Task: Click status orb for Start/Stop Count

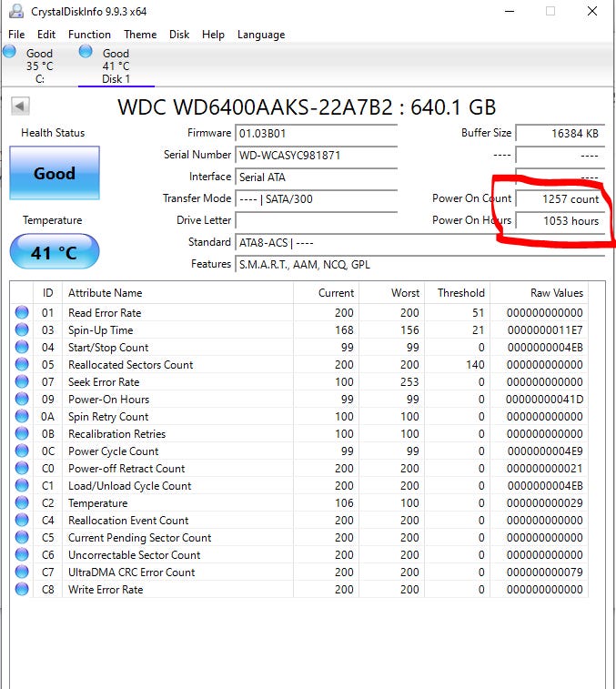Action: [22, 347]
